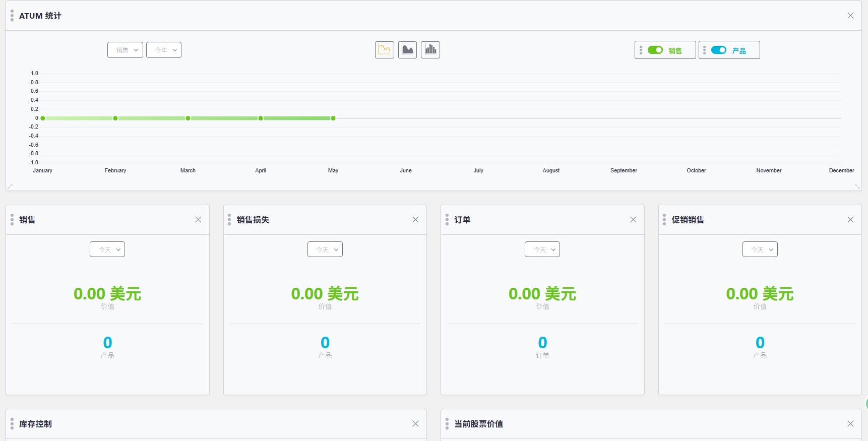Toggle the blue 产品 chart switch
This screenshot has width=868, height=441.
[718, 50]
